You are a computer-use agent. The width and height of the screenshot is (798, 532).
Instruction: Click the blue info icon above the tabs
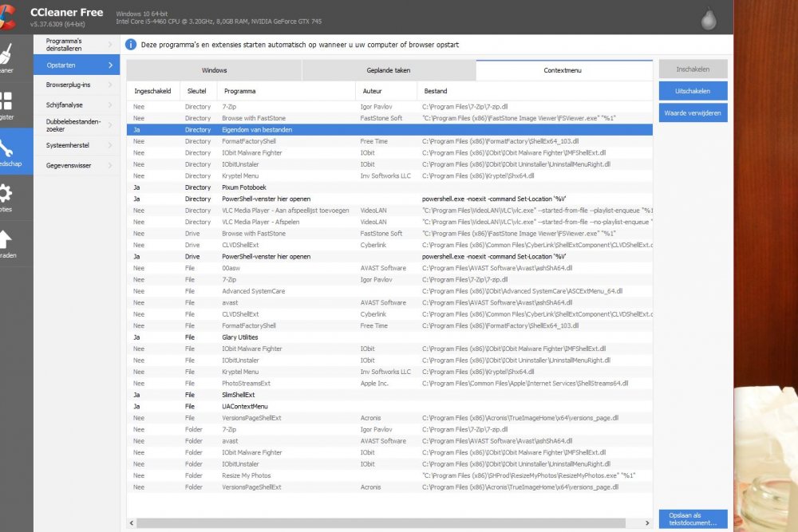[131, 45]
